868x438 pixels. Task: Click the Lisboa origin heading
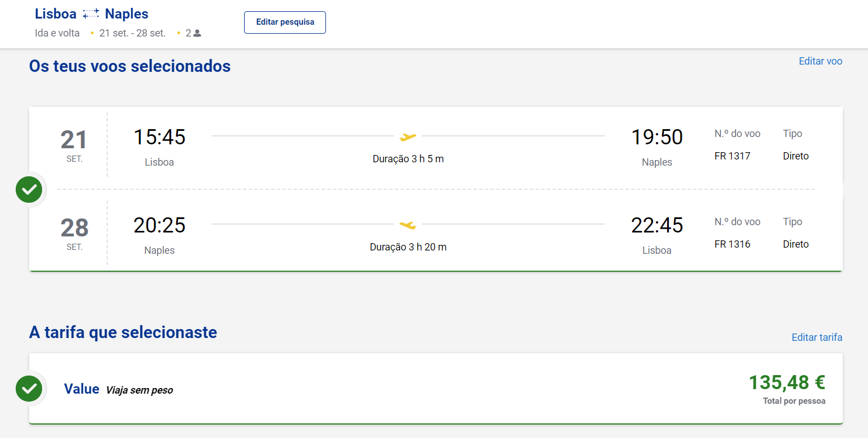point(56,14)
